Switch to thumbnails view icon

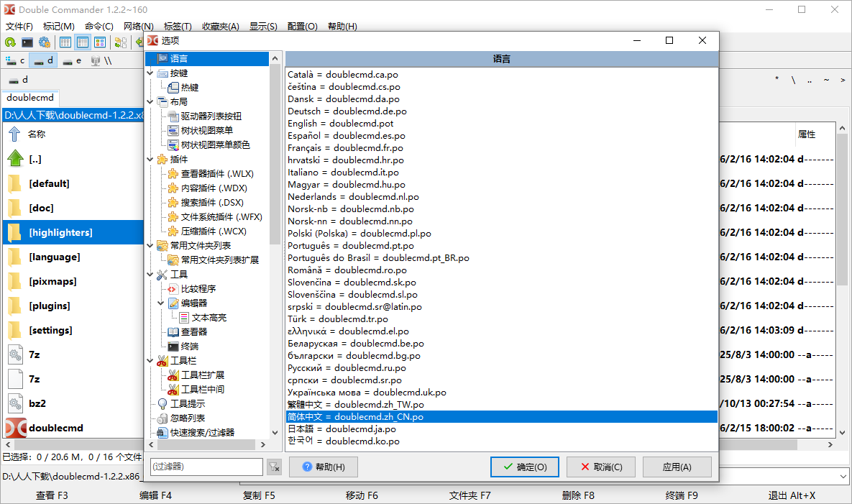(x=99, y=42)
